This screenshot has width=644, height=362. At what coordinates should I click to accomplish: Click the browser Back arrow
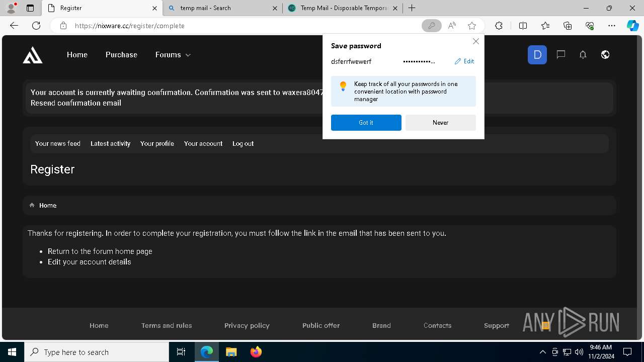coord(14,26)
